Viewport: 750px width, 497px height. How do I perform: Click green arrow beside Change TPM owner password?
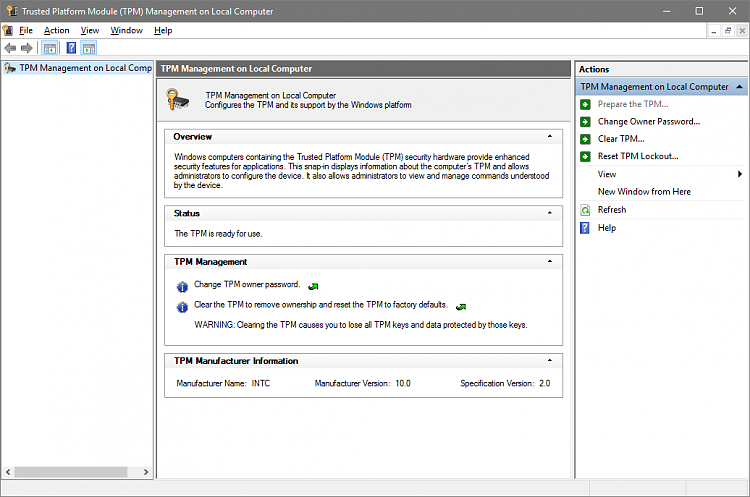313,286
